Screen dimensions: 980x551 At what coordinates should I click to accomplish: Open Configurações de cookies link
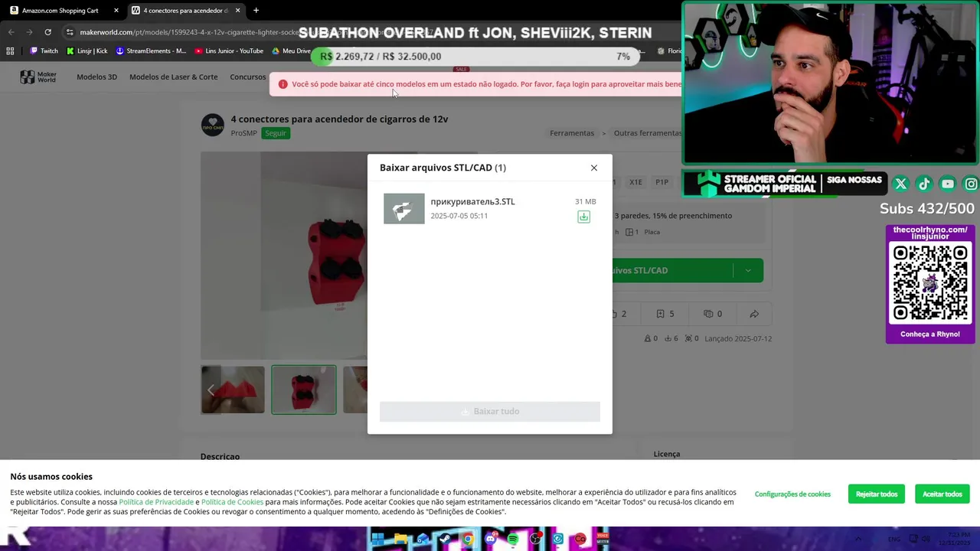(x=792, y=494)
